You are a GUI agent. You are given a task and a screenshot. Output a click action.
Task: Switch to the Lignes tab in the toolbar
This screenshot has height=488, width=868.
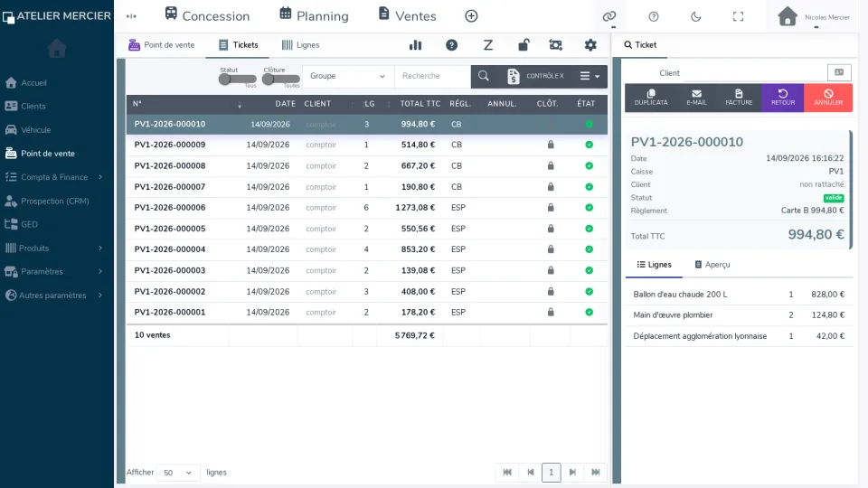[300, 45]
